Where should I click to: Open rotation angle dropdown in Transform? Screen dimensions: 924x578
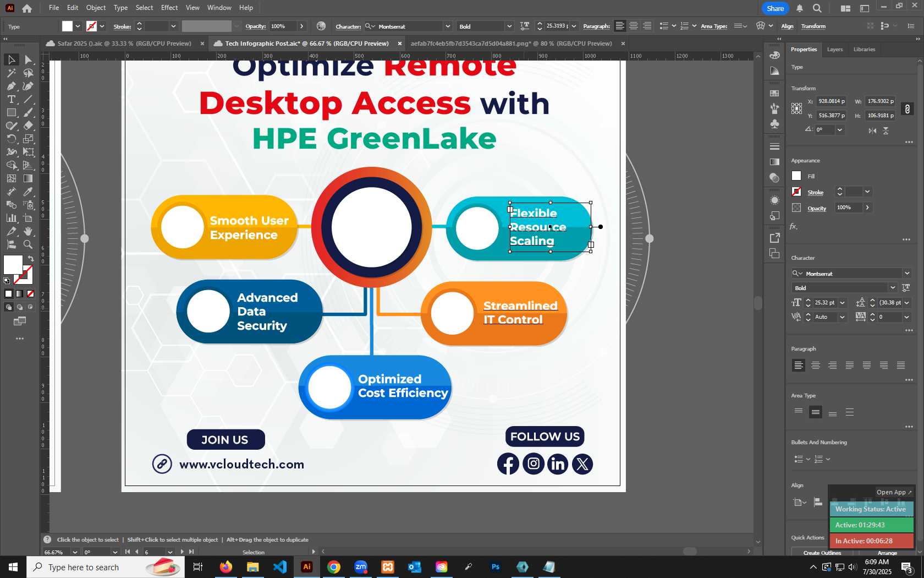pos(839,130)
